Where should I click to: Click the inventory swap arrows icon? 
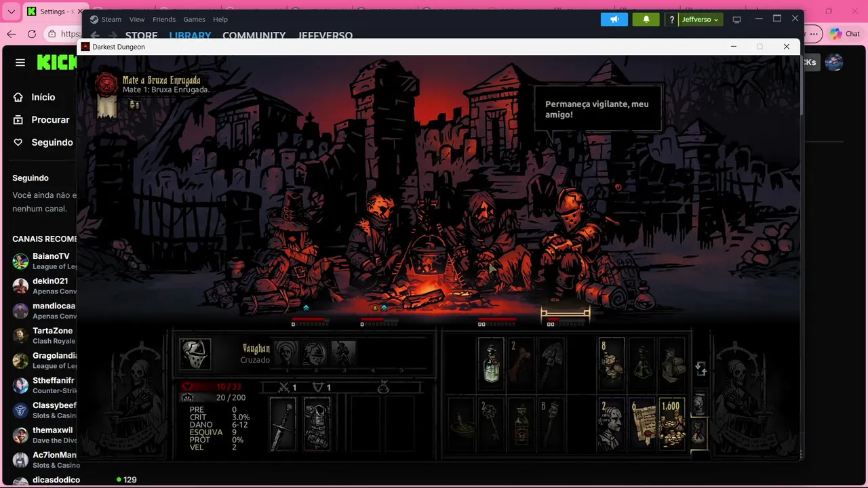pyautogui.click(x=701, y=369)
